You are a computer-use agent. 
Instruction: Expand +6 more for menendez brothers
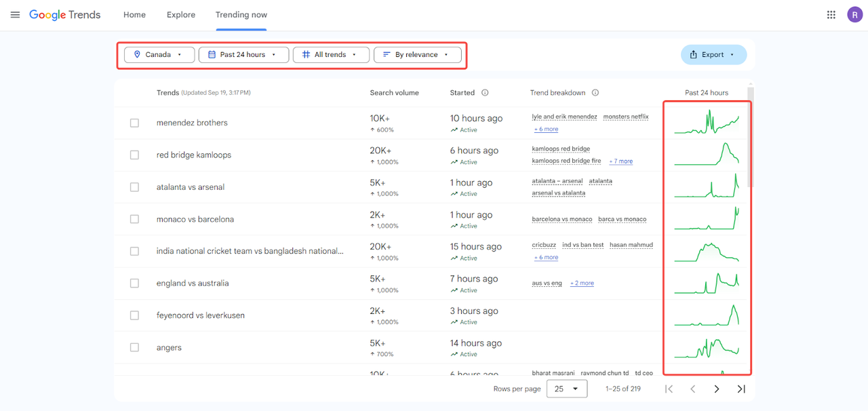[546, 130]
